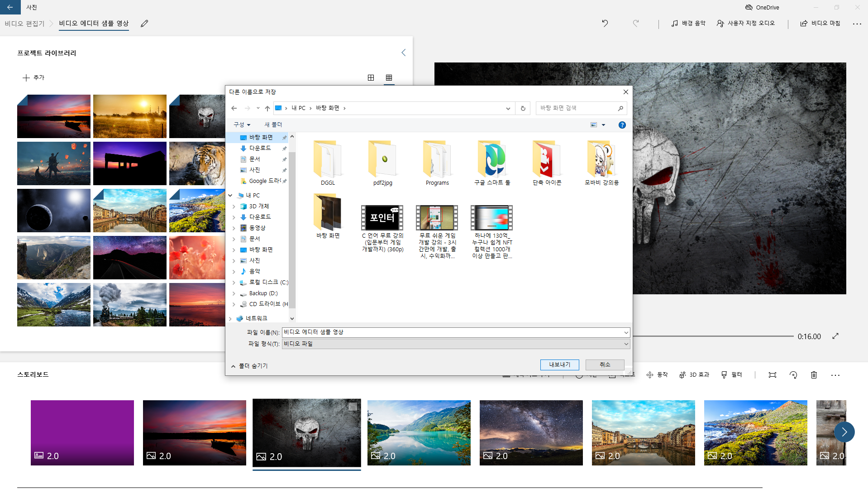
Task: Click the back arrow in Photos app
Action: [x=10, y=7]
